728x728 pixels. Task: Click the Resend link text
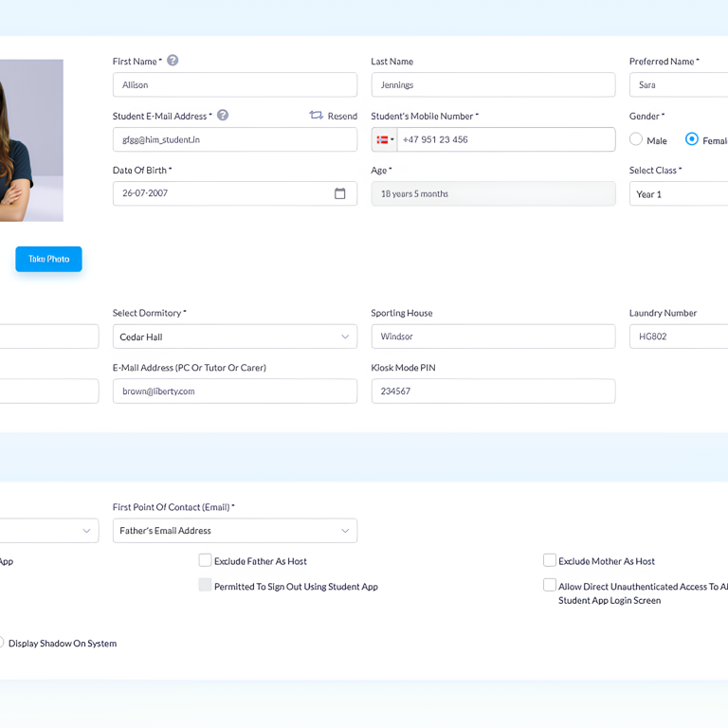[x=342, y=117]
